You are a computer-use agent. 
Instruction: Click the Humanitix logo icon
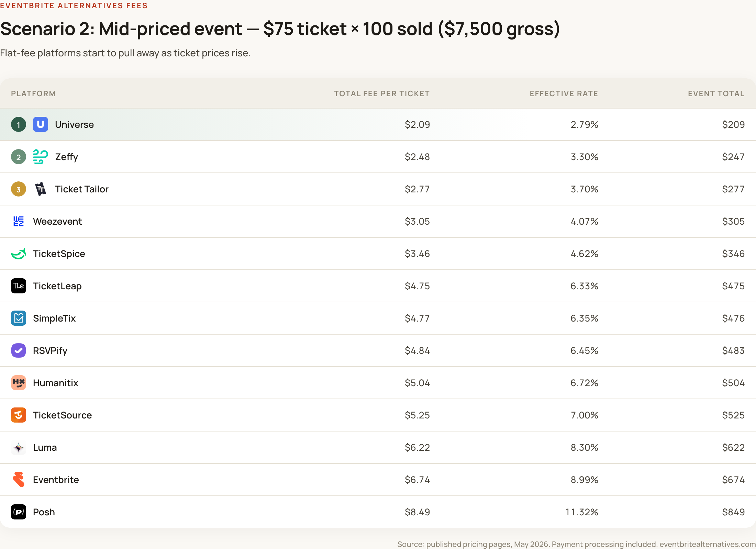tap(19, 383)
